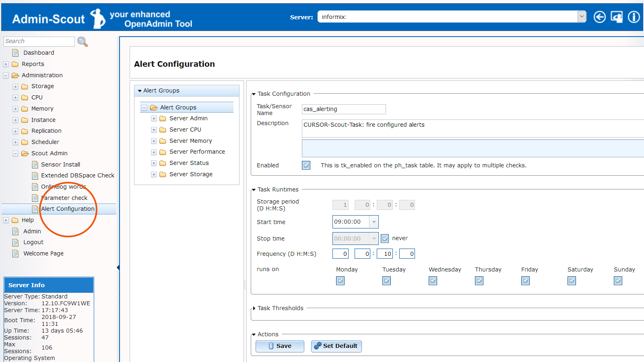
Task: Collapse the Alert Groups root node
Action: point(144,107)
